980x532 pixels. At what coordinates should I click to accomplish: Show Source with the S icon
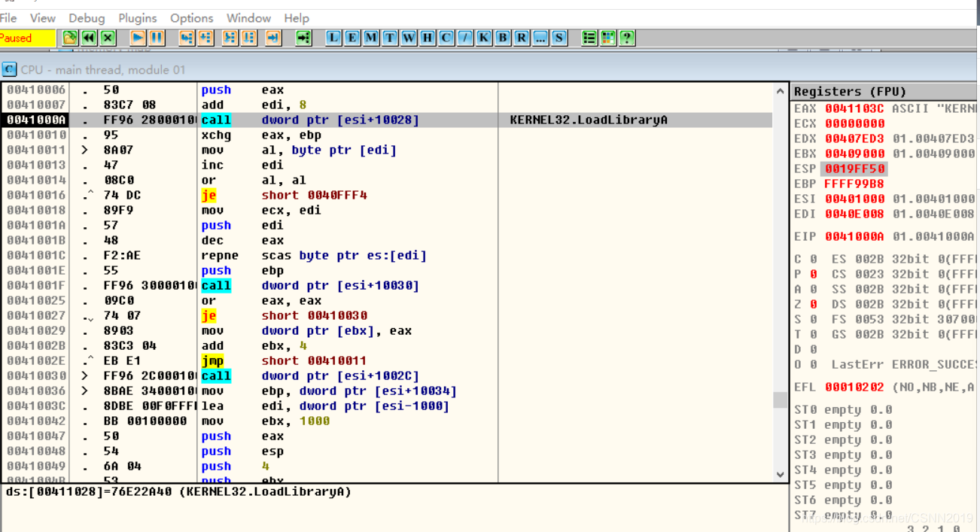[559, 38]
